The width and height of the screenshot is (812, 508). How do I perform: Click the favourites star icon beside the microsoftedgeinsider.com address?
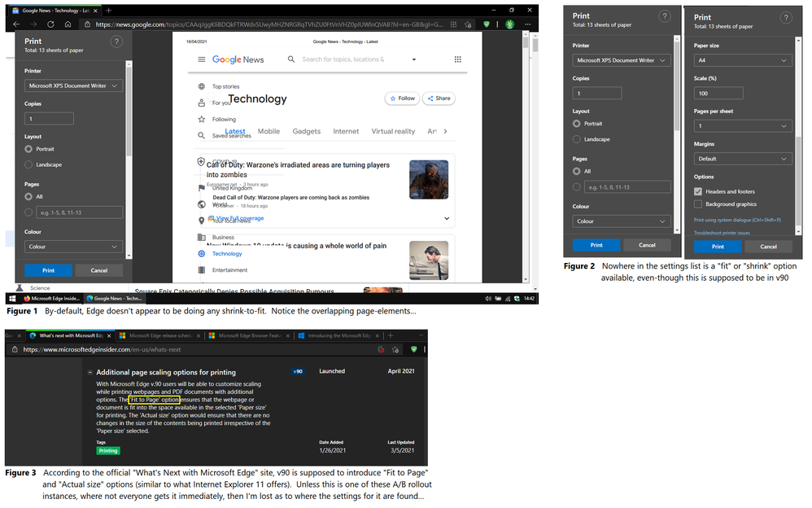point(395,349)
